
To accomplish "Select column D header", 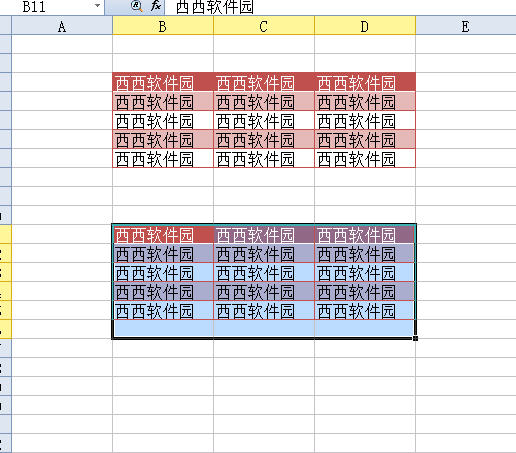I will point(365,26).
